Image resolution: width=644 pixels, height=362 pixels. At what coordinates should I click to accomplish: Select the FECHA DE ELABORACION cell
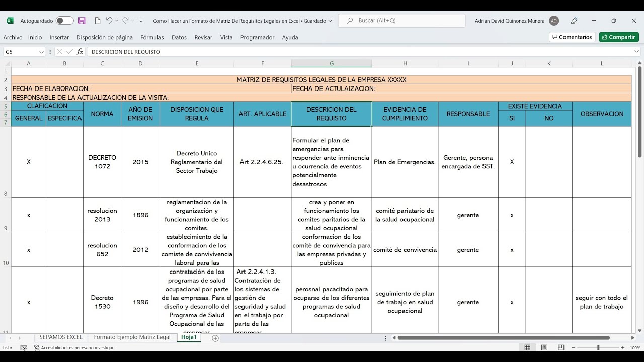pos(151,88)
